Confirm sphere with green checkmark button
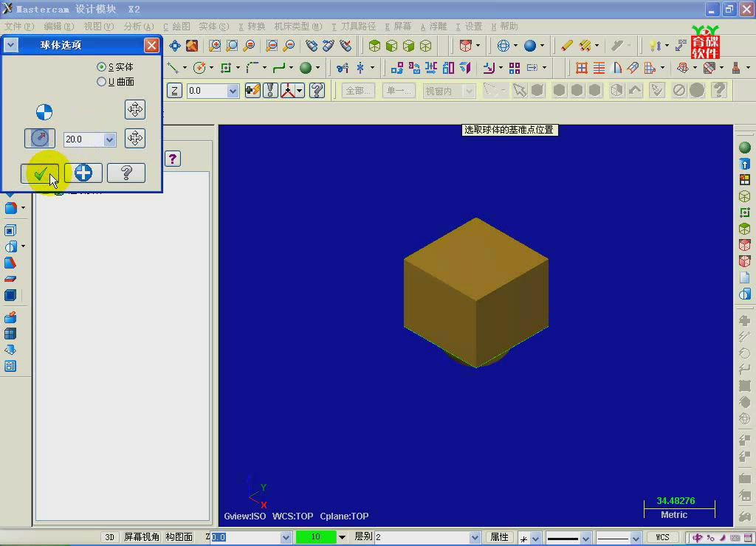Viewport: 756px width, 546px height. pyautogui.click(x=40, y=173)
